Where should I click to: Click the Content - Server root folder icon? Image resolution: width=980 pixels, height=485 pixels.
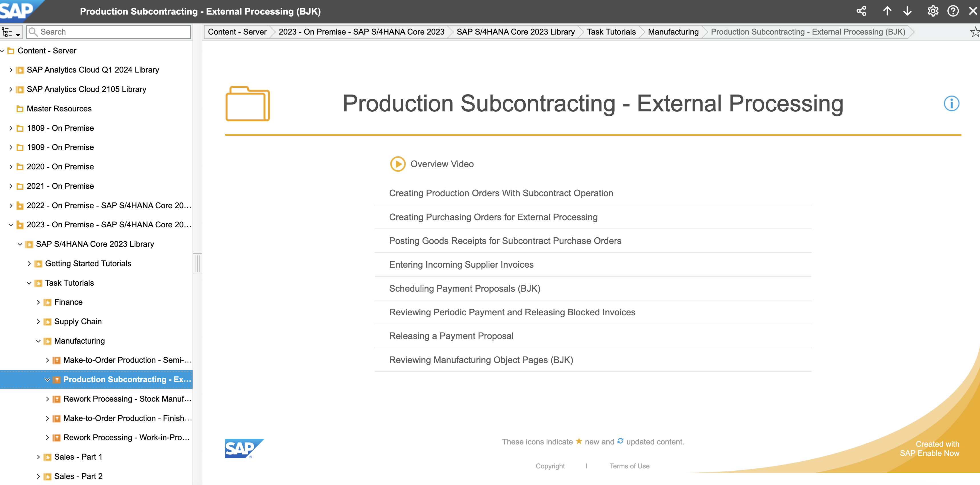pyautogui.click(x=11, y=51)
